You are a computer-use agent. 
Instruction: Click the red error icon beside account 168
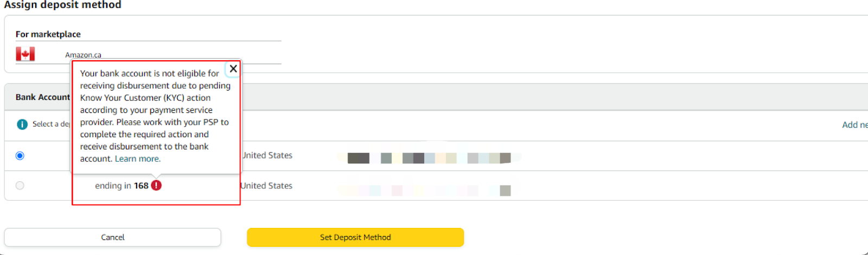click(x=156, y=186)
